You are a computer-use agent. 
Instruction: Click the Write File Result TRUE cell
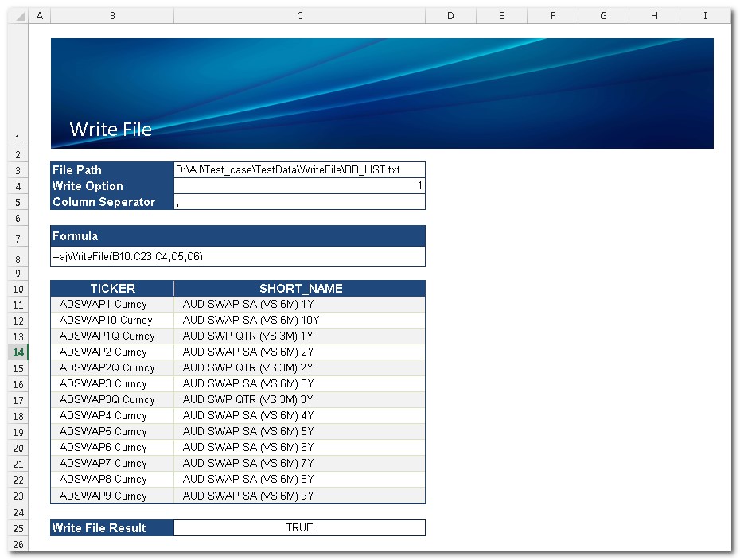tap(299, 527)
